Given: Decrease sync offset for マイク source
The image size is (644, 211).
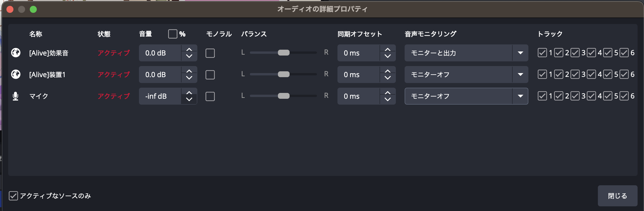Looking at the screenshot, I should click(388, 100).
